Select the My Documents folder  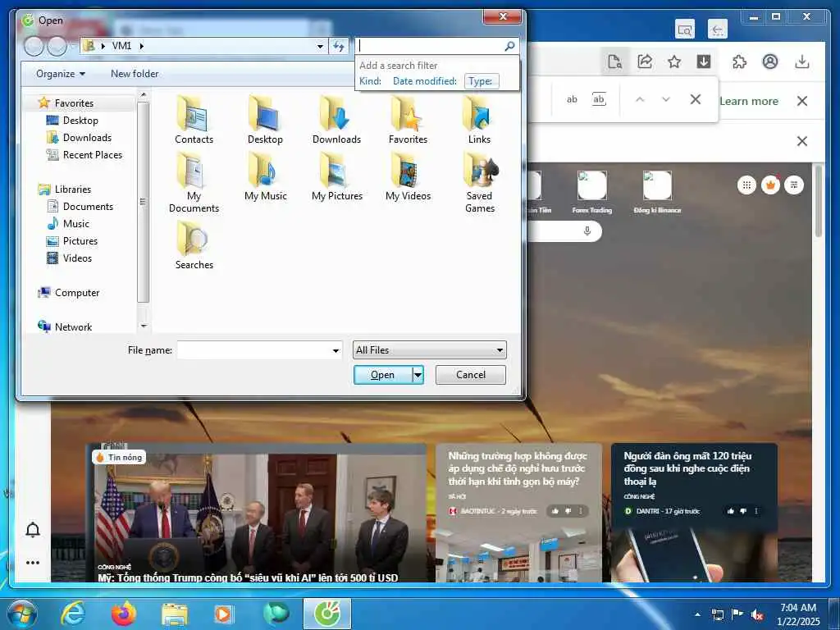(x=194, y=183)
